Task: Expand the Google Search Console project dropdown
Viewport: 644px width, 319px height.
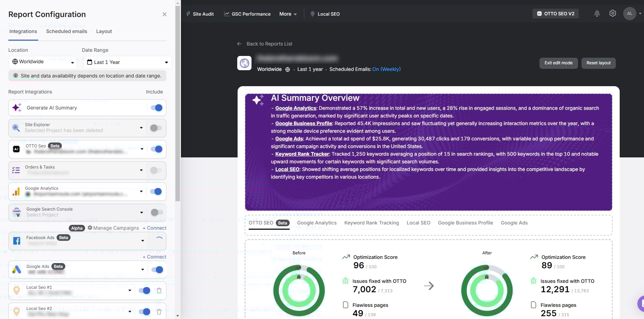Action: [141, 212]
